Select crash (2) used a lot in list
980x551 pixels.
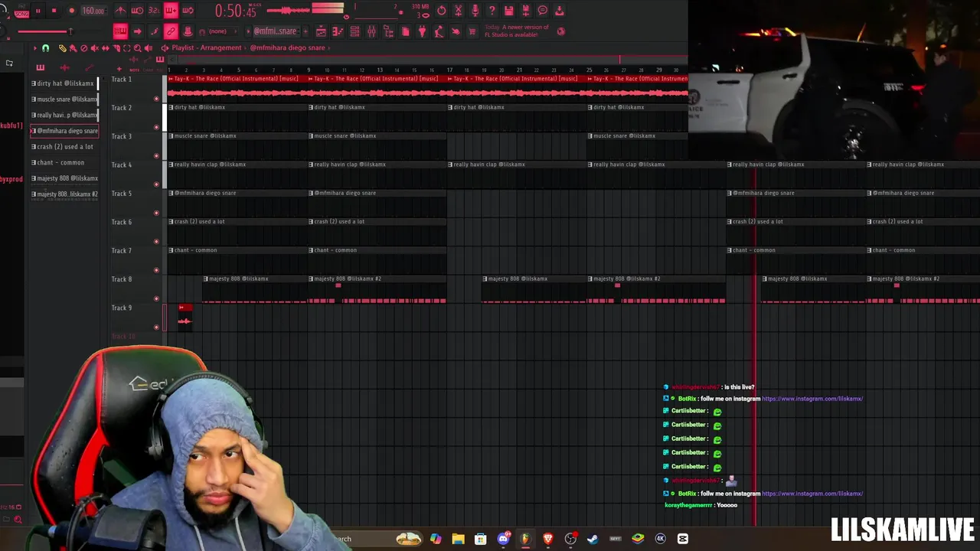coord(64,147)
